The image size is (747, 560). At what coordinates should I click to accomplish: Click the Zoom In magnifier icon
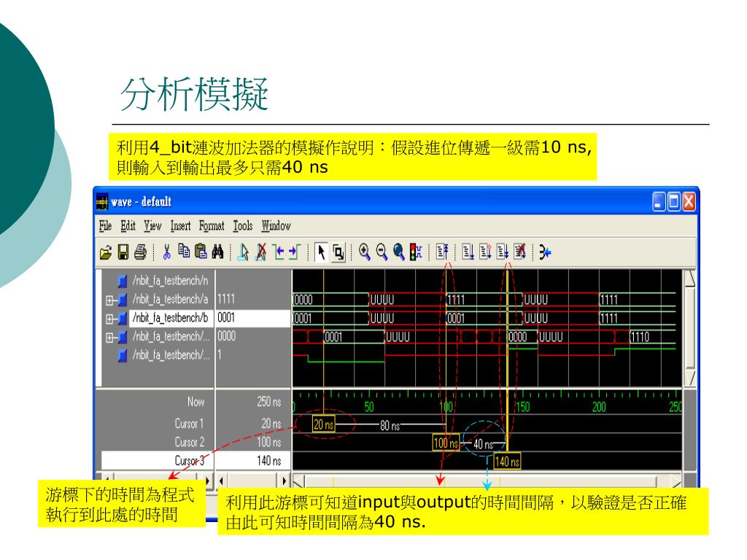point(365,252)
